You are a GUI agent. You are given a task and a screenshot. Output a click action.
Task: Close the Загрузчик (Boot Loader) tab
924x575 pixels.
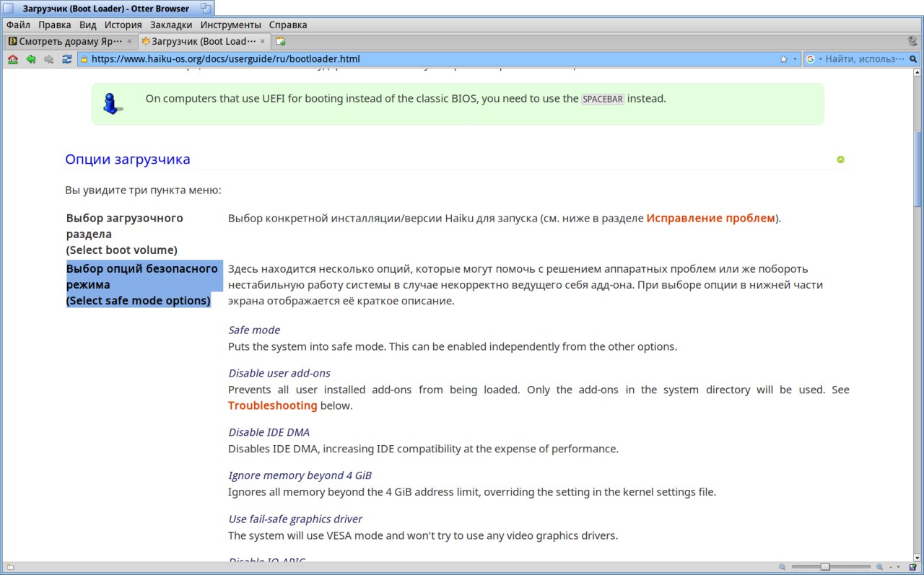263,41
